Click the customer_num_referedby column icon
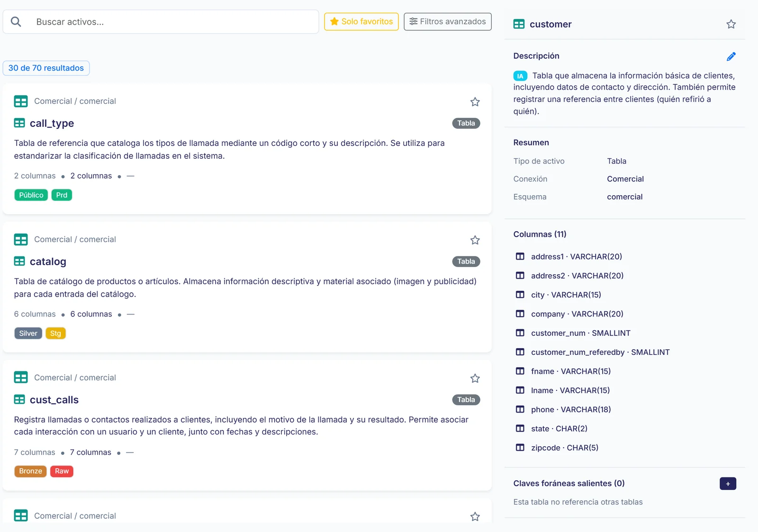The width and height of the screenshot is (758, 532). [x=520, y=352]
